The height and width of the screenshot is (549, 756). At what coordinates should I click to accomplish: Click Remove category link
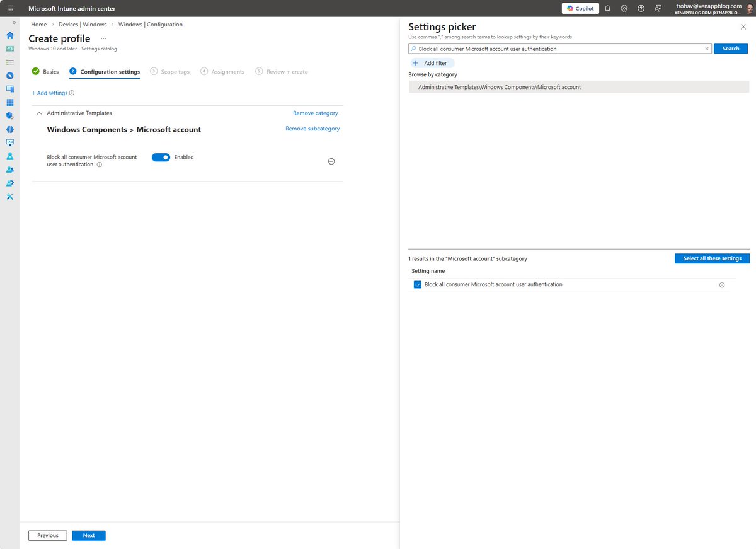[316, 113]
